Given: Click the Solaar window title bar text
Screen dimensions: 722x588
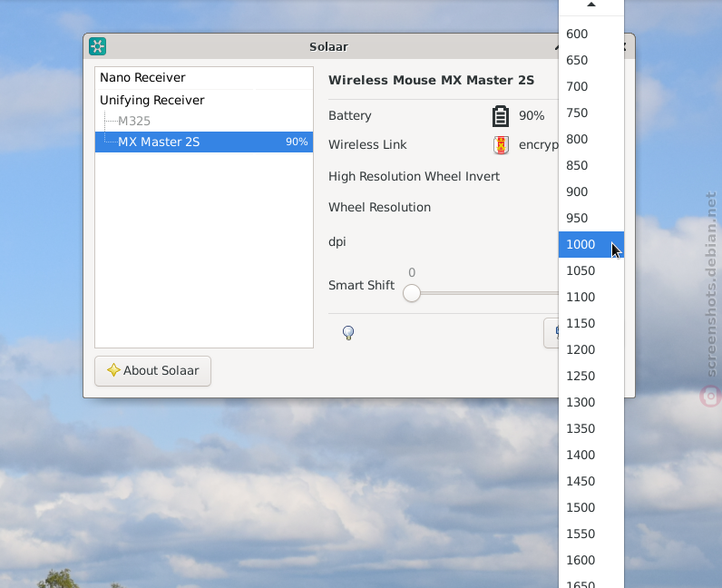Looking at the screenshot, I should pos(328,46).
